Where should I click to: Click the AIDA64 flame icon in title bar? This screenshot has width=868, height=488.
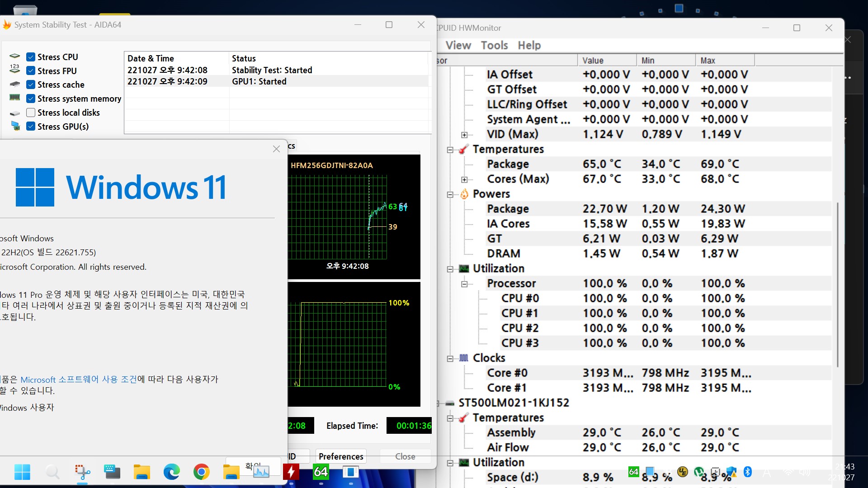tap(6, 25)
